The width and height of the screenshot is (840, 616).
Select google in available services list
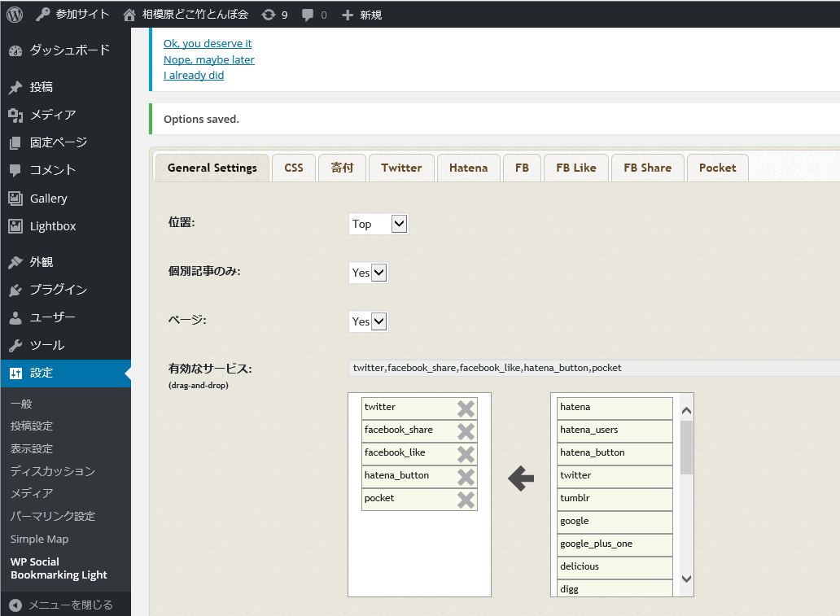point(615,522)
